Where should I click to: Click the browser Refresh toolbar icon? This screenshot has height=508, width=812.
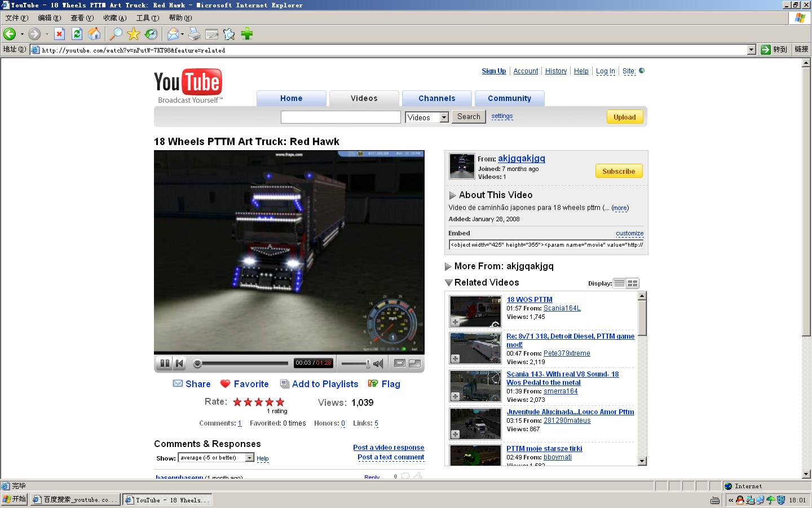(77, 34)
